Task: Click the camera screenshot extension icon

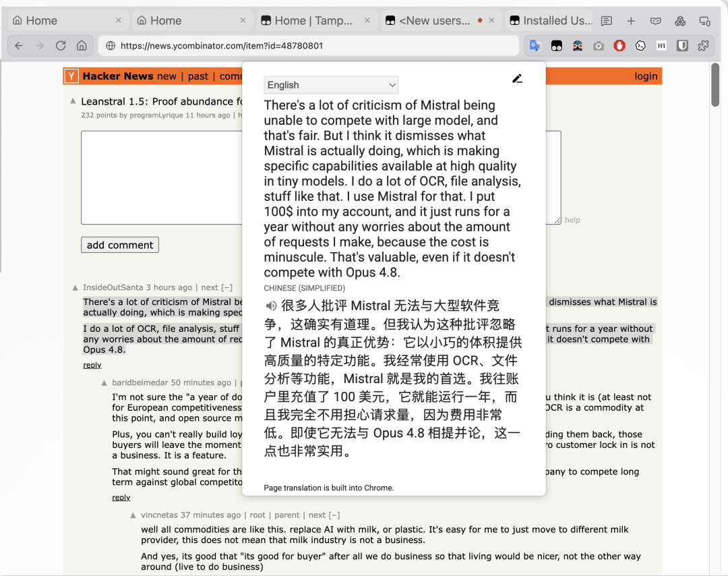Action: click(x=599, y=45)
